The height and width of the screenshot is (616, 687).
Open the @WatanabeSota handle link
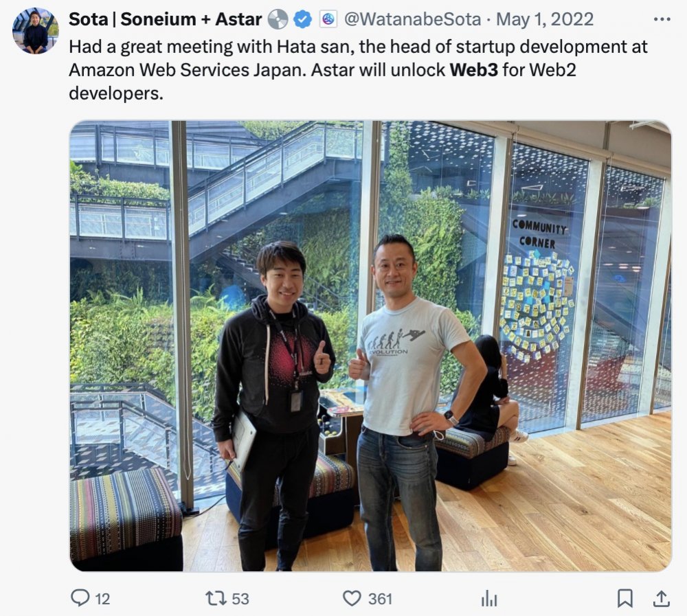[x=412, y=19]
